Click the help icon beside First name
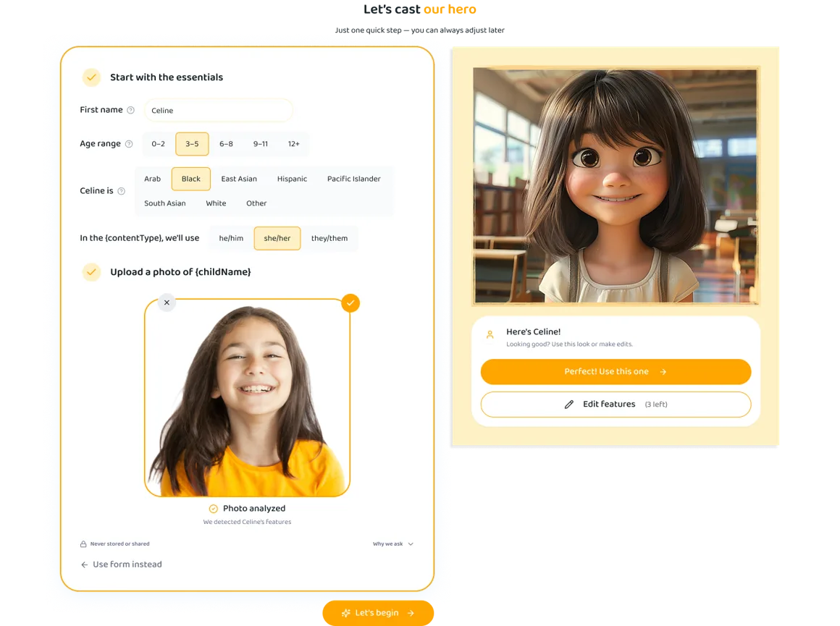The width and height of the screenshot is (840, 626). pos(131,110)
